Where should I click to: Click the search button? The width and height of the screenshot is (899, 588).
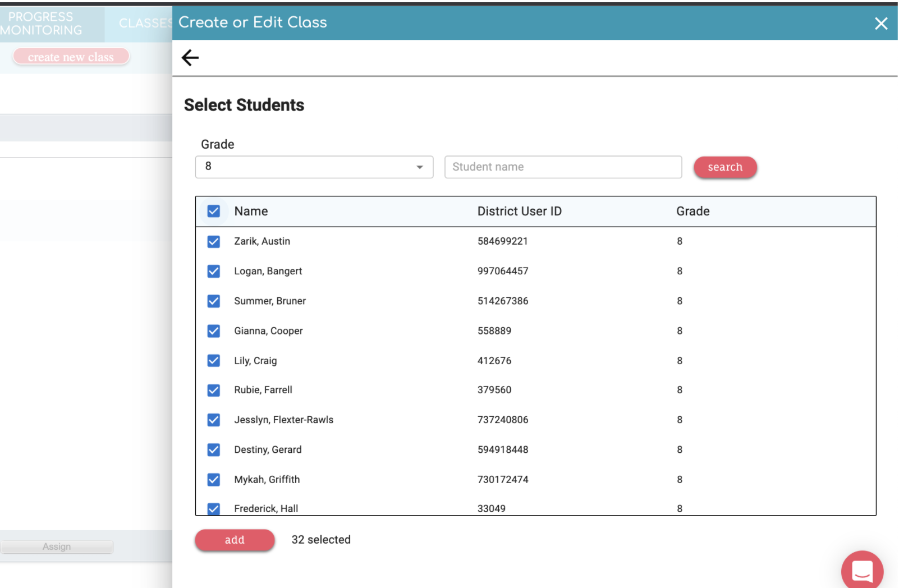pyautogui.click(x=725, y=167)
